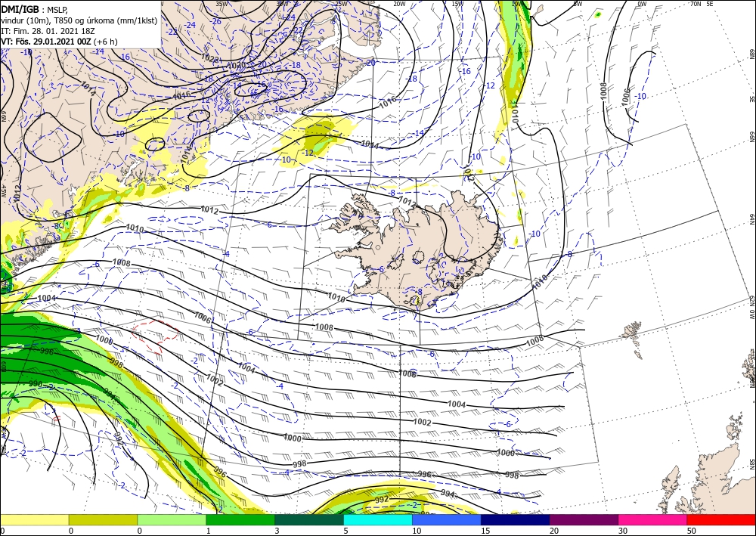
Task: Click legend scale value '20'
Action: tap(554, 531)
